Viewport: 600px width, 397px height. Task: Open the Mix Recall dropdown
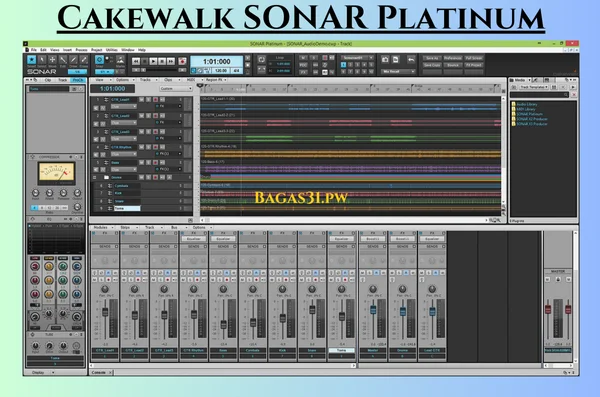coord(398,72)
